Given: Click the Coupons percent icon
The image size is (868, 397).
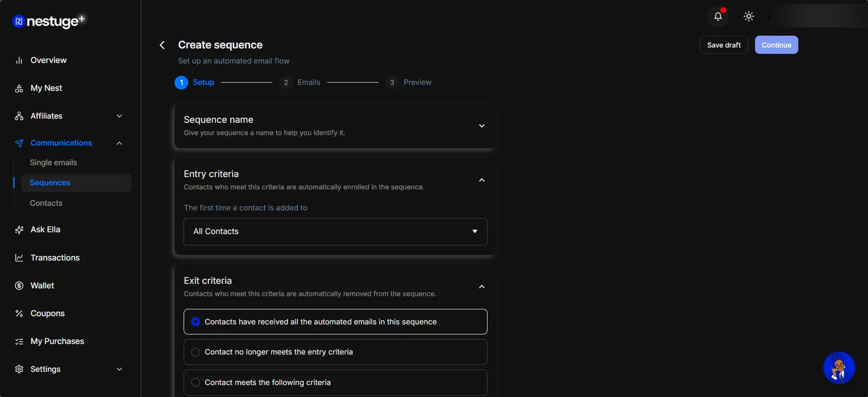Looking at the screenshot, I should [19, 313].
